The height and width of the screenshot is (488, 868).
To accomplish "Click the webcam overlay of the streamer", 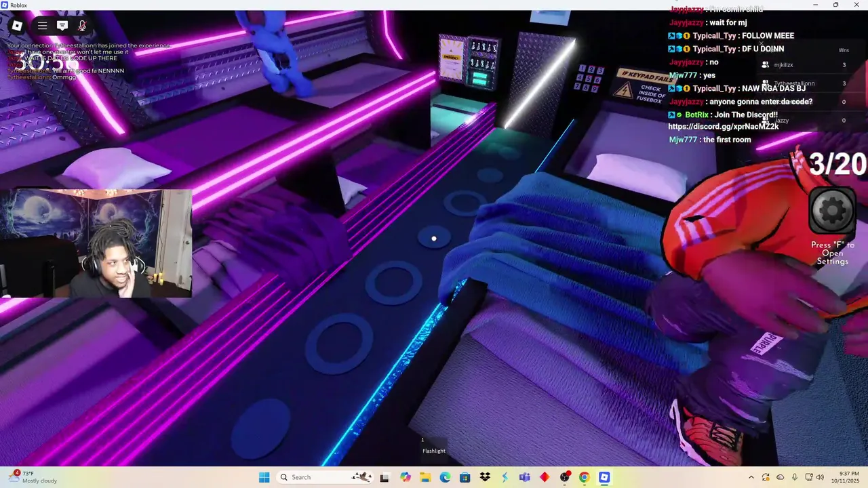I will click(96, 243).
